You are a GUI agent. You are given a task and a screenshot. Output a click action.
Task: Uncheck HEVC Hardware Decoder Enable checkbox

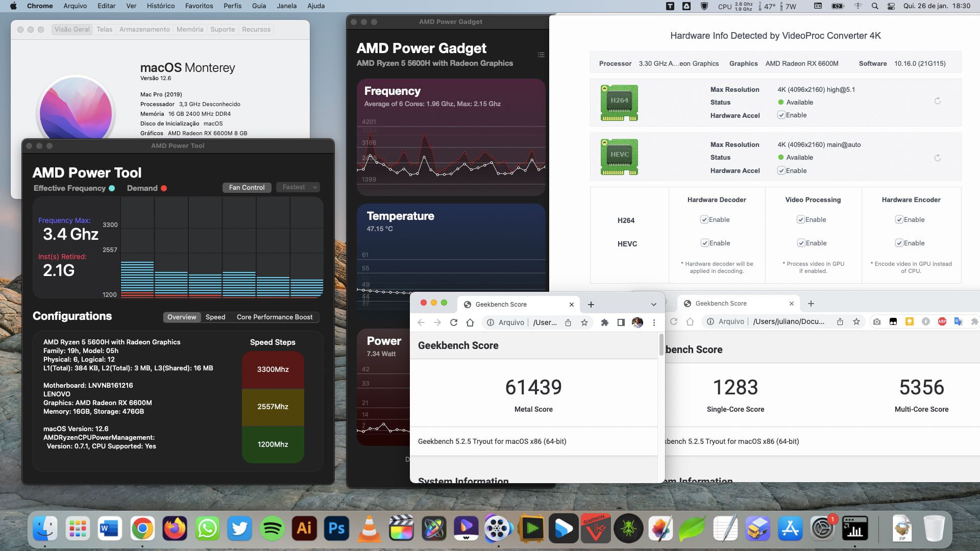704,243
